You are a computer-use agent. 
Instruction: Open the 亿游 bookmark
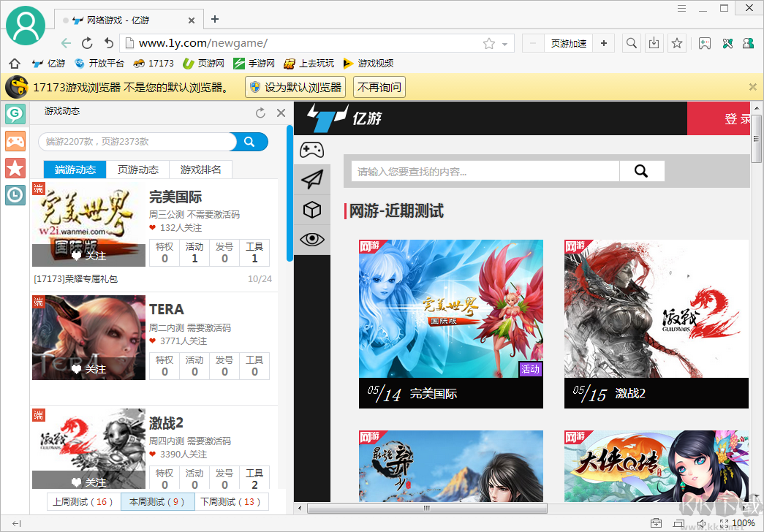48,64
